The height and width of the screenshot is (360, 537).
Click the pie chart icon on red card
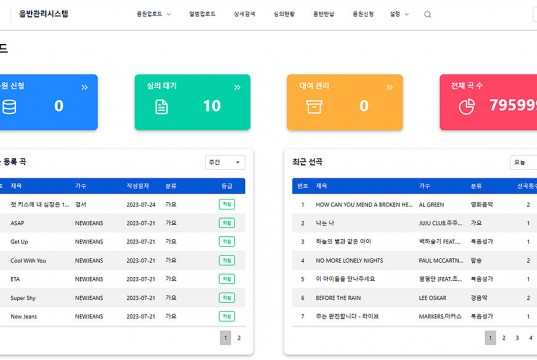[466, 107]
